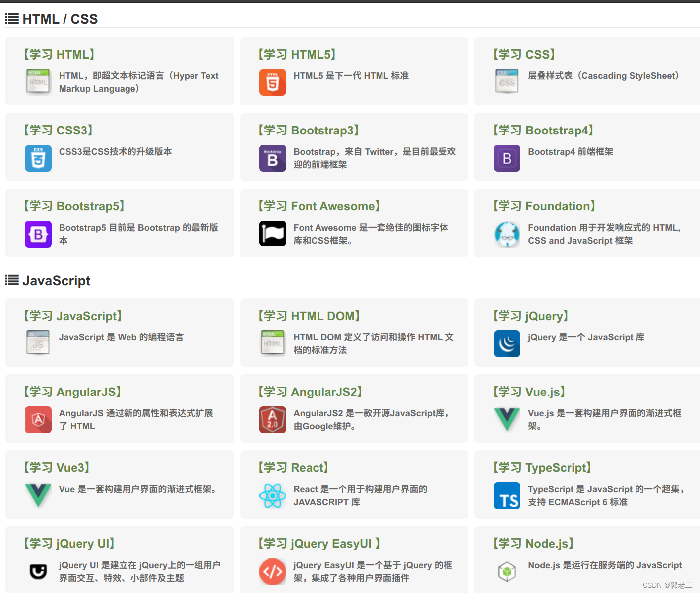Viewport: 700px width, 593px height.
Task: Click description starting 'Font Awesome 是一套绝佳的图标字体'
Action: tap(371, 234)
